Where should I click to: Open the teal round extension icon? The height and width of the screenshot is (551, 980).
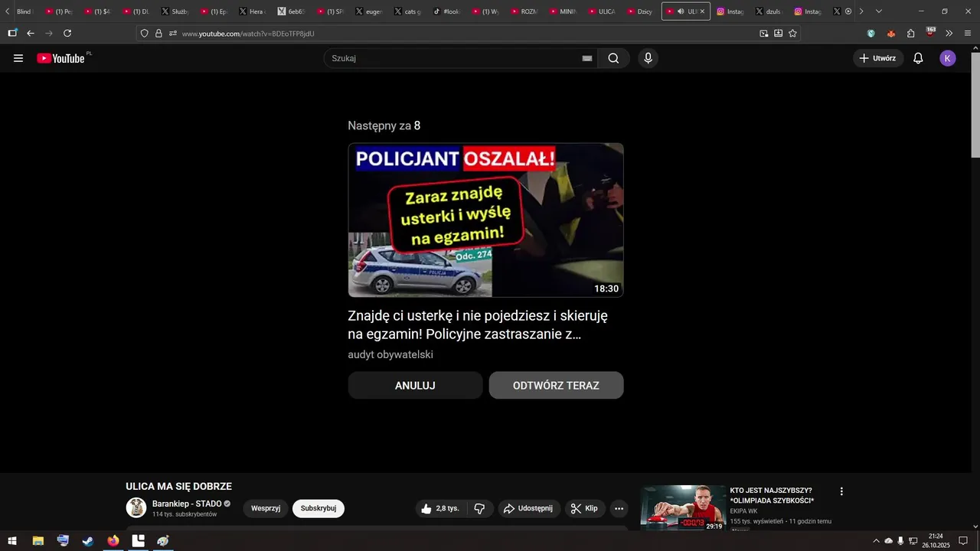coord(871,33)
